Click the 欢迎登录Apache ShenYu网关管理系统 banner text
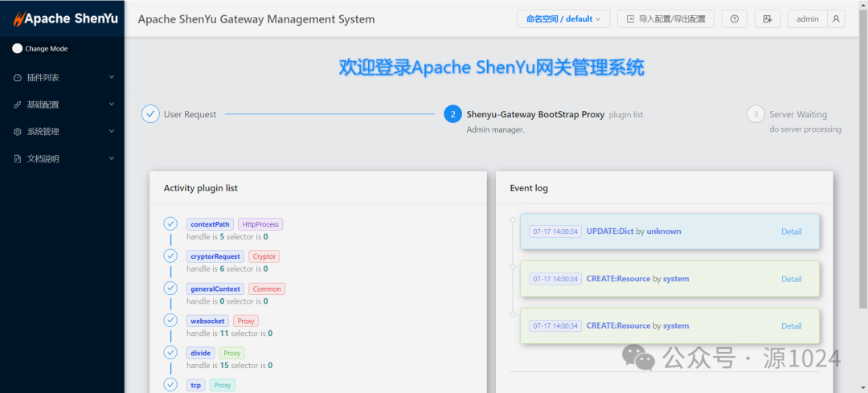 click(x=492, y=68)
